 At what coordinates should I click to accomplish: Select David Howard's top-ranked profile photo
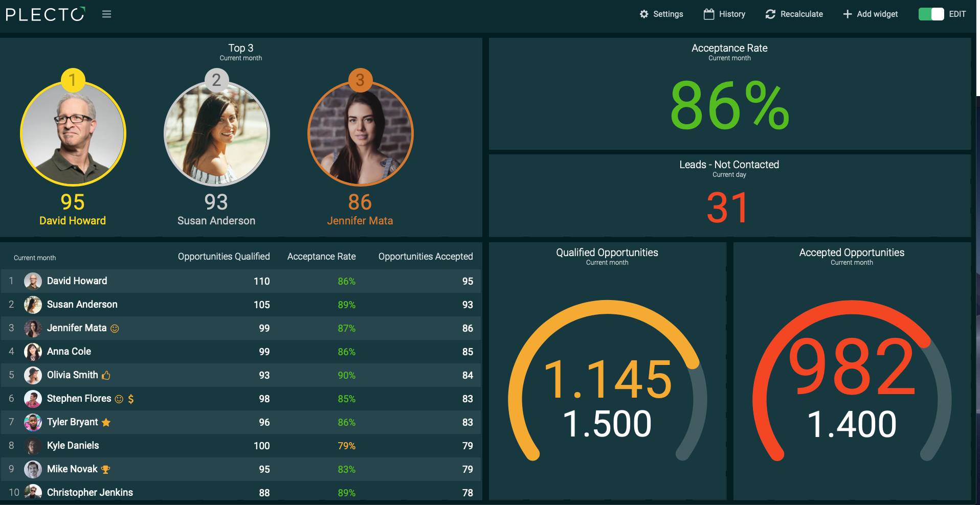[73, 134]
